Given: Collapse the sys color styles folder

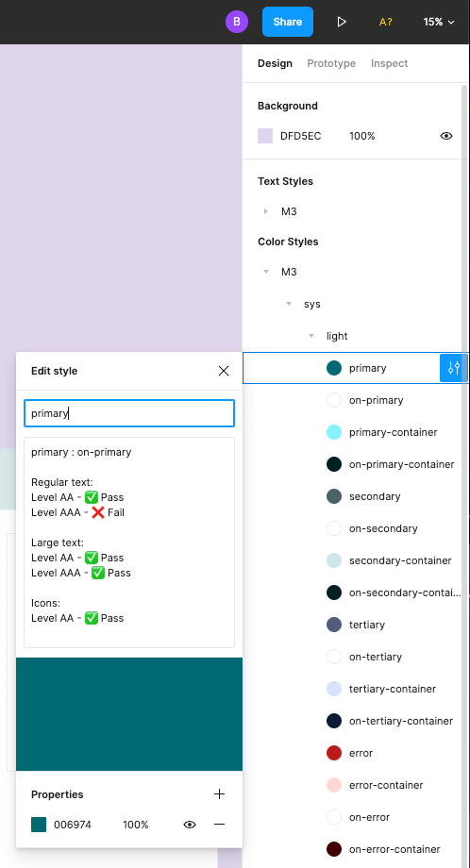Looking at the screenshot, I should point(289,304).
